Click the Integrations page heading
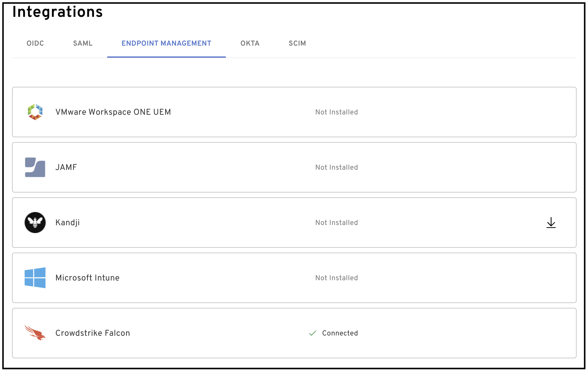Image resolution: width=588 pixels, height=370 pixels. click(x=57, y=12)
